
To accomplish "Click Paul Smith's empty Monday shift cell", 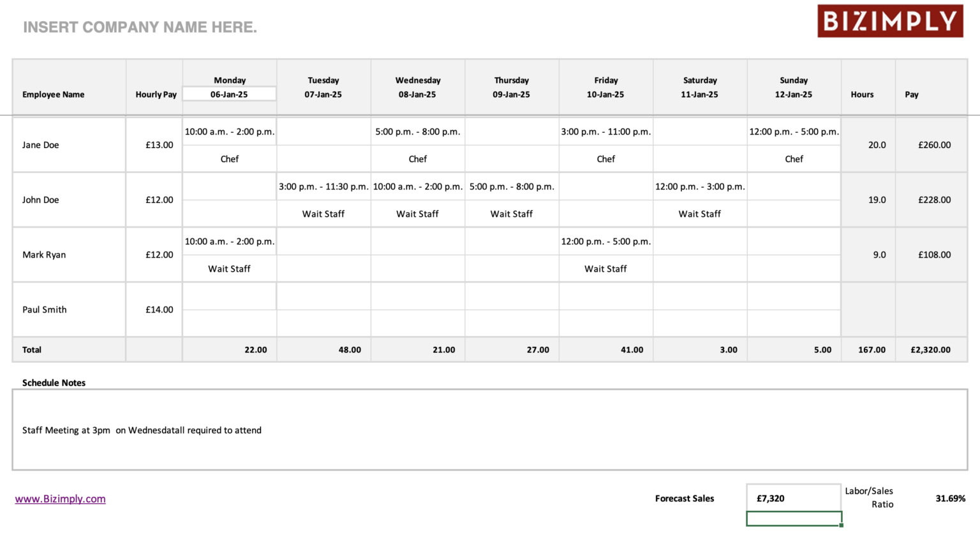I will pos(229,296).
